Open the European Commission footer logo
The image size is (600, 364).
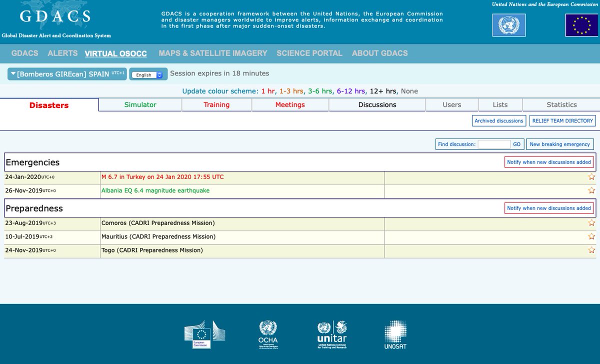click(x=204, y=334)
